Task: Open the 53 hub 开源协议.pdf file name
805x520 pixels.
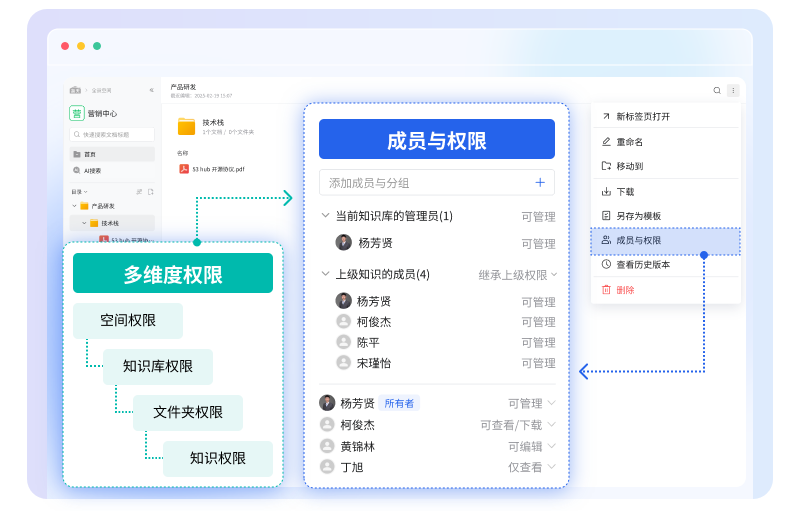Action: point(218,169)
